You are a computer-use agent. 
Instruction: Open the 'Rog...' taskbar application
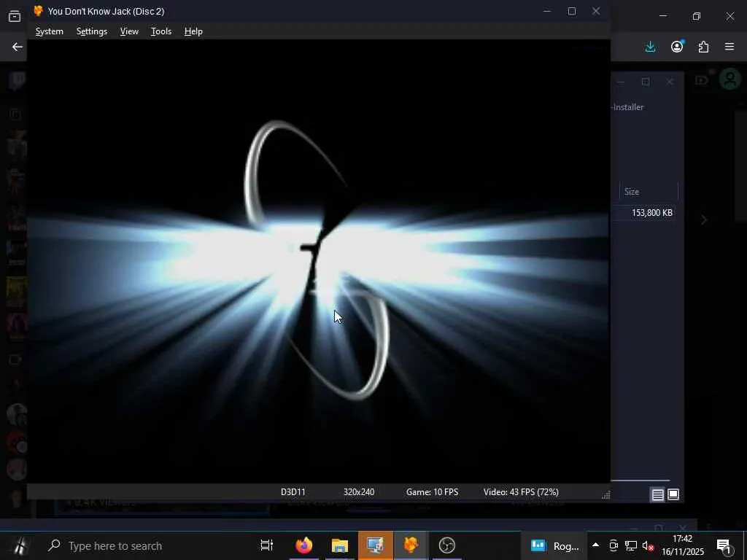554,545
